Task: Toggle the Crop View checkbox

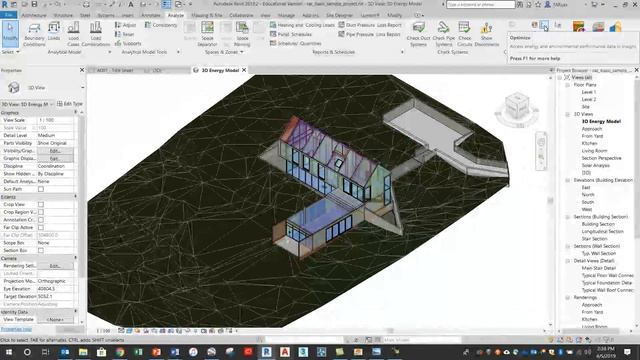Action: coord(41,204)
